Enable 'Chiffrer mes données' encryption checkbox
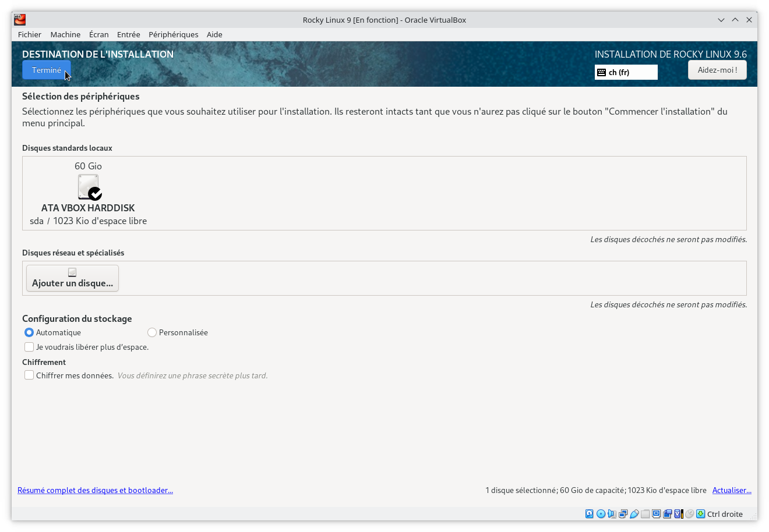Image resolution: width=769 pixels, height=532 pixels. click(x=29, y=375)
